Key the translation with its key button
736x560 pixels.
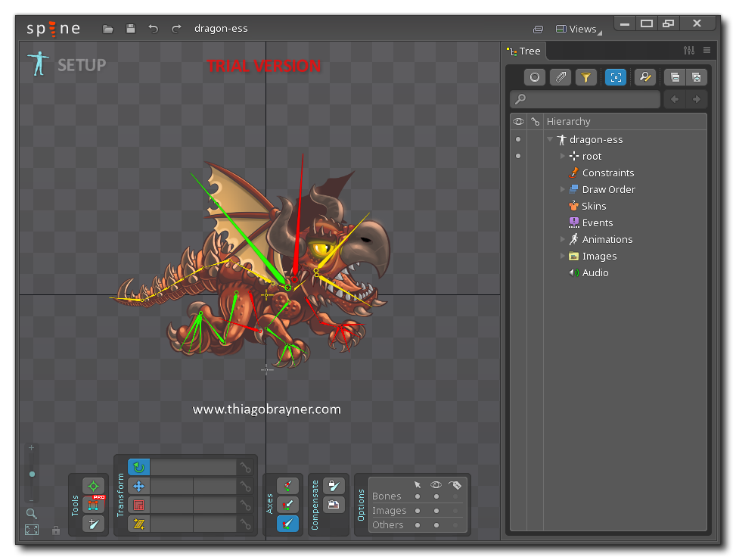click(x=246, y=487)
